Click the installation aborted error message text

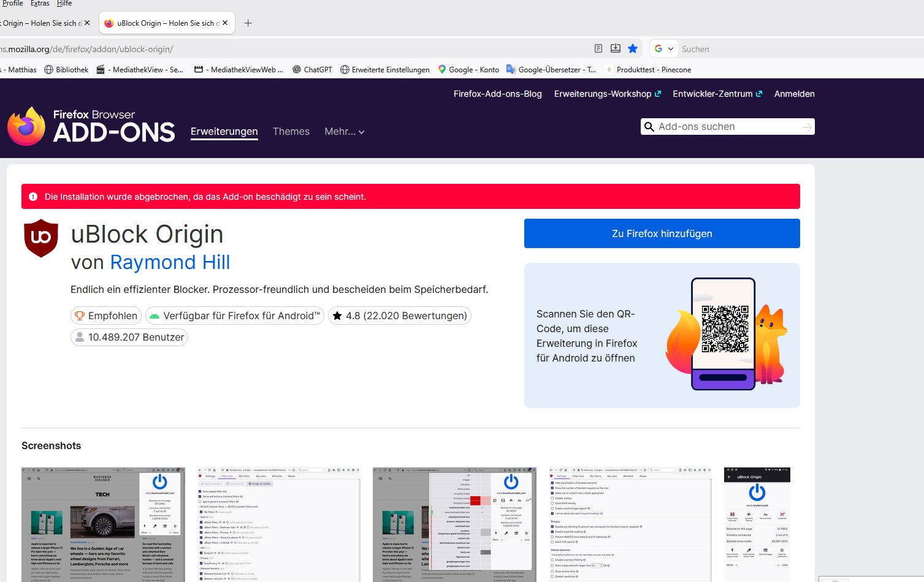[205, 197]
